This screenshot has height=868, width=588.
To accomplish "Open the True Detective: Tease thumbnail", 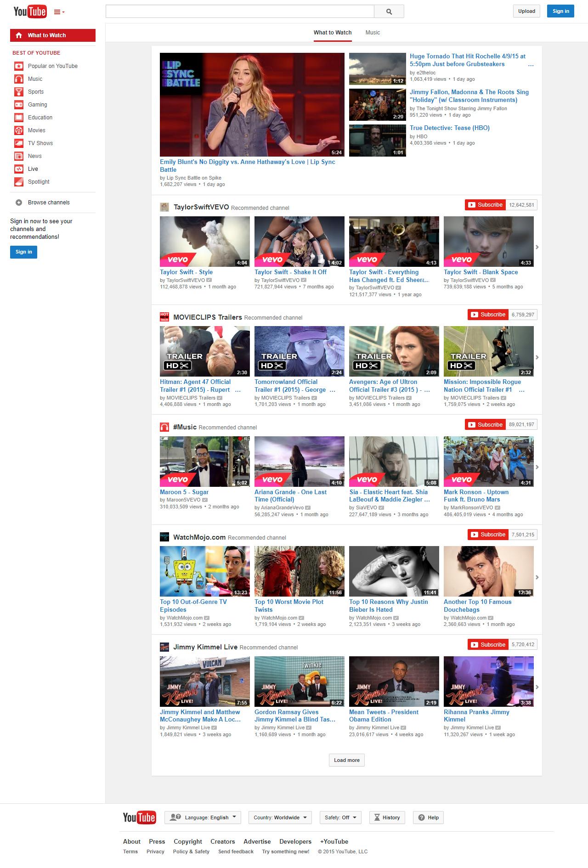I will coord(378,141).
